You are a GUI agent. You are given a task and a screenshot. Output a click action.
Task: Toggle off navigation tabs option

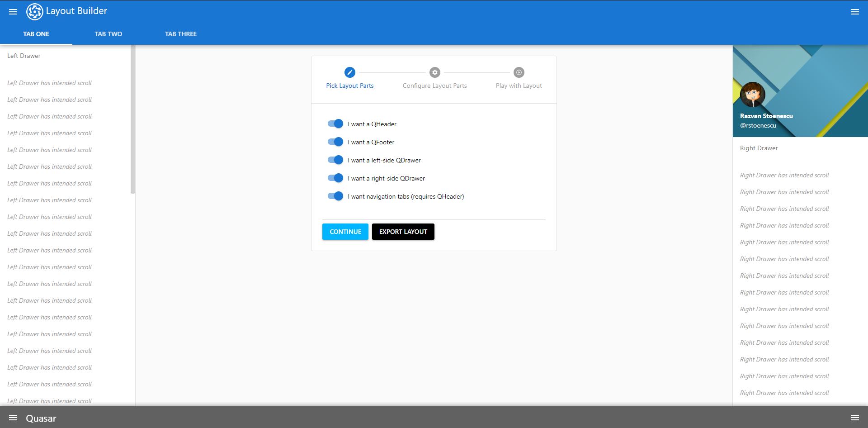[335, 196]
